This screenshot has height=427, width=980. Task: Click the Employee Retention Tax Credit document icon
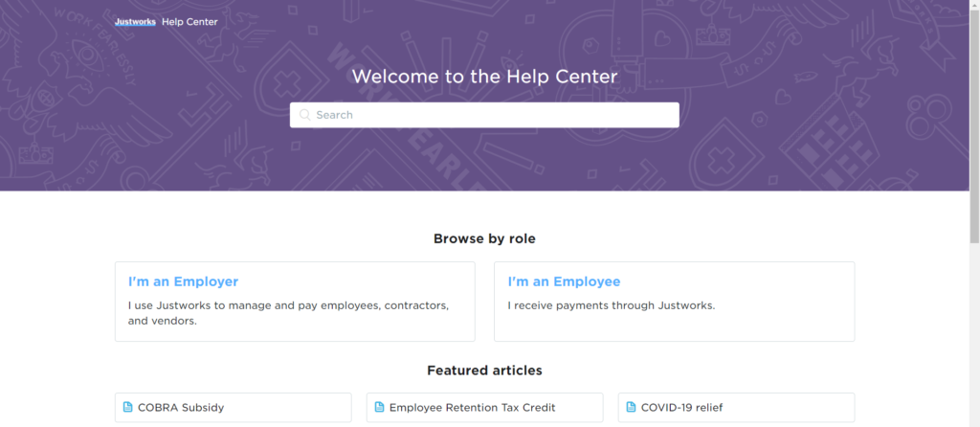point(380,407)
